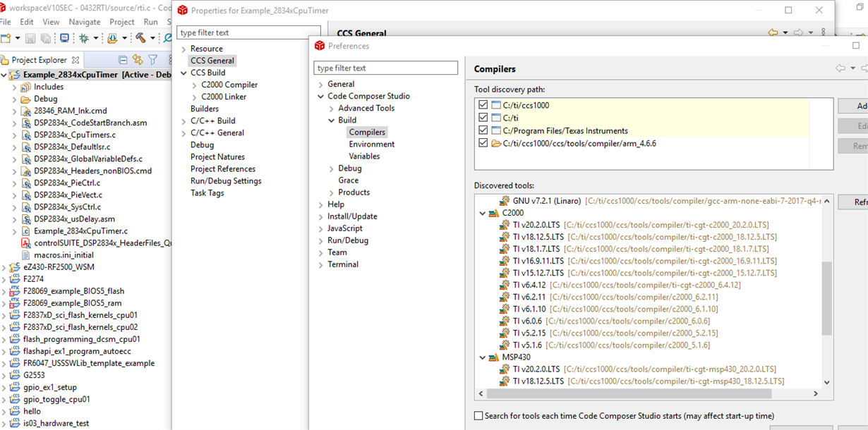Click the import project folder toolbar icon
Viewport: 868px width, 430px height.
point(112,38)
